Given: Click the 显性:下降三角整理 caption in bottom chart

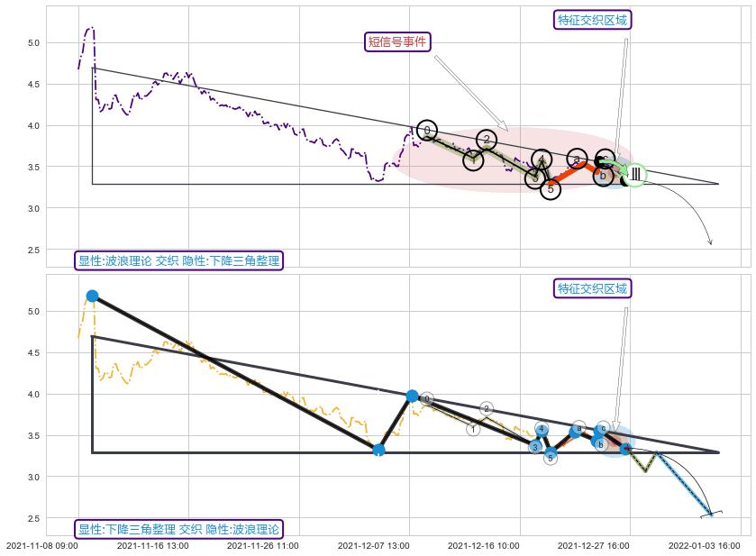Looking at the screenshot, I should 179,529.
